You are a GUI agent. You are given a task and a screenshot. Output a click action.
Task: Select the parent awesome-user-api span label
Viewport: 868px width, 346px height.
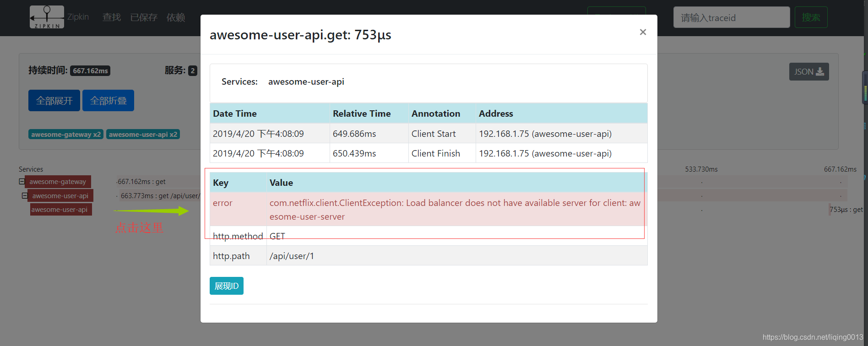[60, 195]
